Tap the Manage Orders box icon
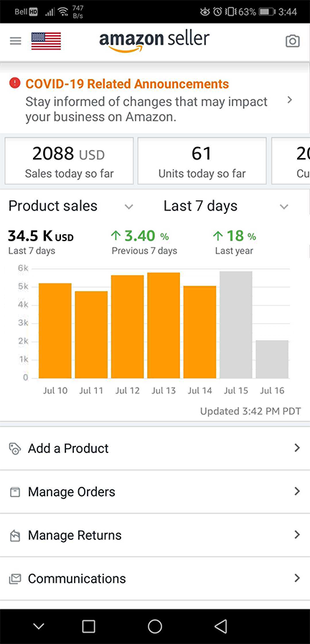Screen dimensions: 310x644 click(x=15, y=492)
